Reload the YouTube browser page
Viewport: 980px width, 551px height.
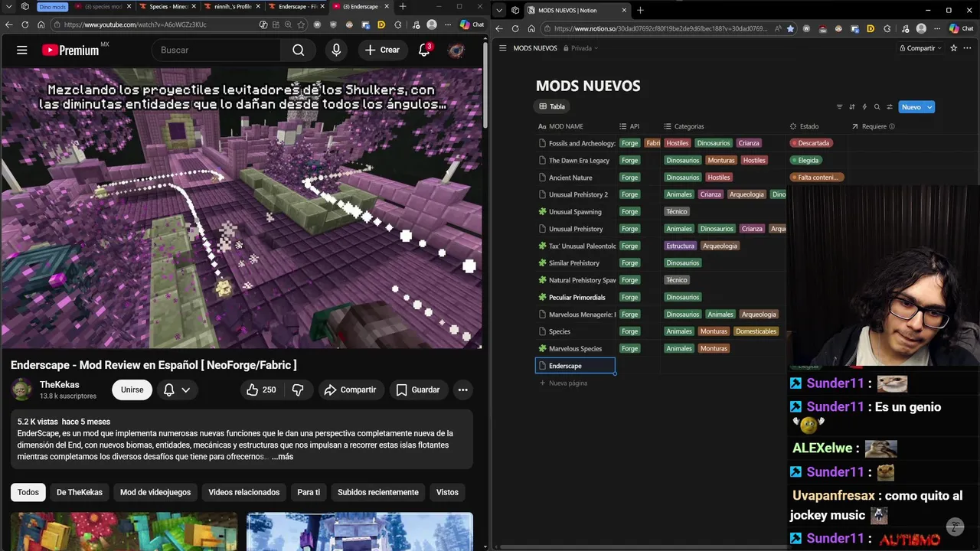click(24, 24)
